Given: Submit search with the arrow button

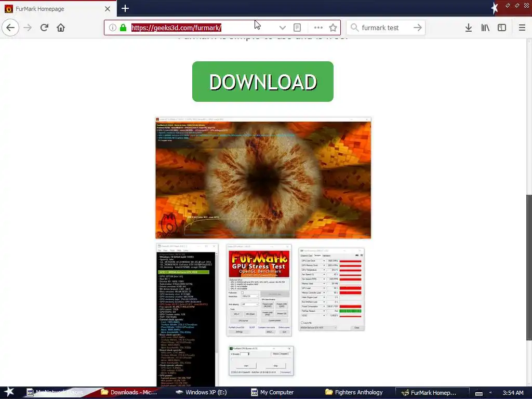Looking at the screenshot, I should (418, 28).
